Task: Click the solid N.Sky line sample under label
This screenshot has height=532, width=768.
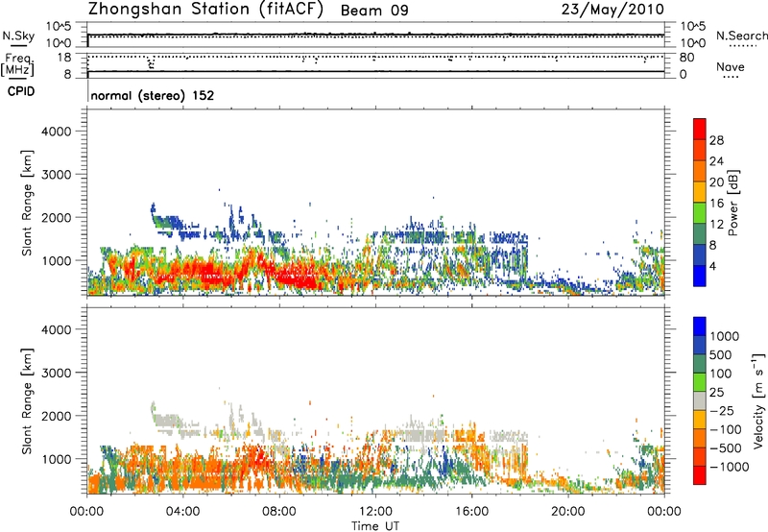Action: [x=17, y=45]
